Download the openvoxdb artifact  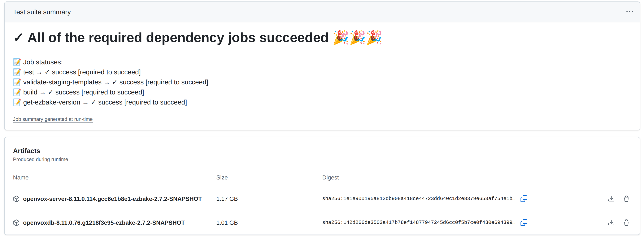[x=611, y=223]
